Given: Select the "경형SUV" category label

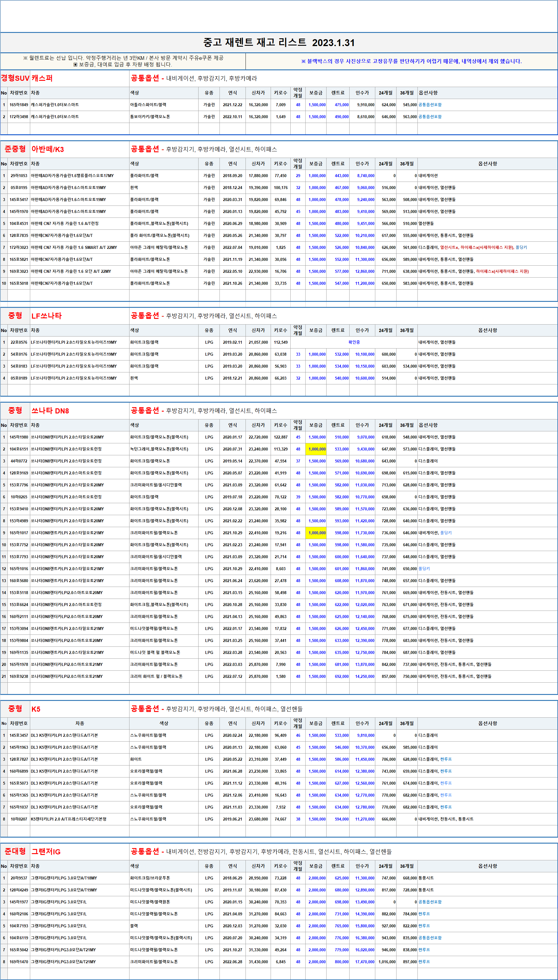Looking at the screenshot, I should [15, 78].
